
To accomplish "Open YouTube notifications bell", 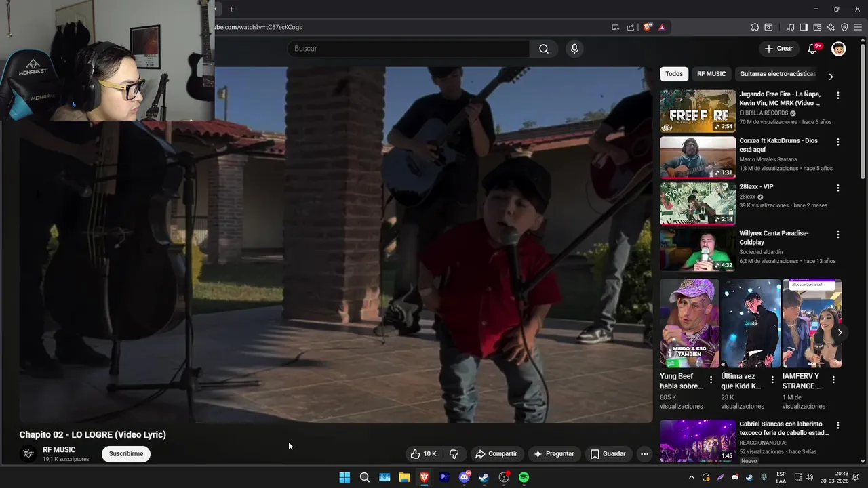I will [x=813, y=49].
